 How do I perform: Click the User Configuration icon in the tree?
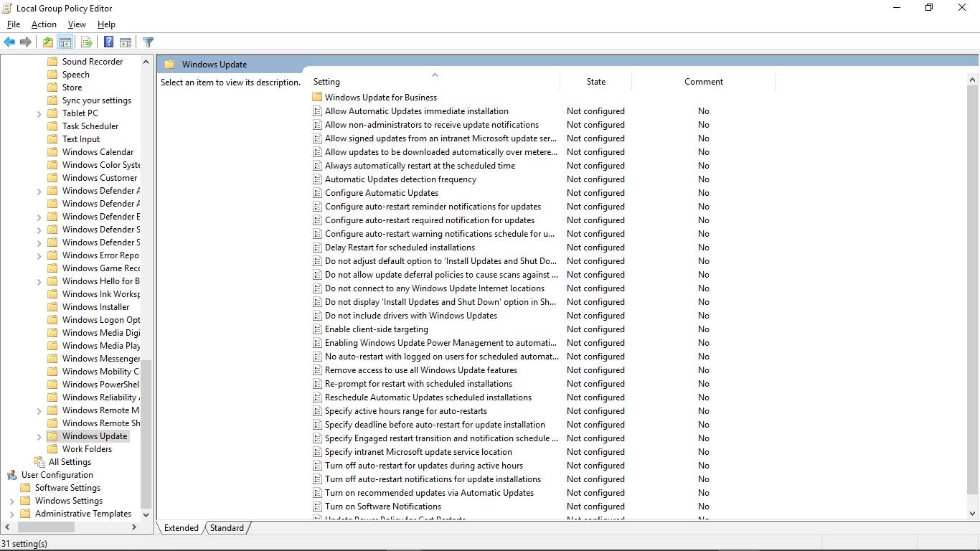point(12,475)
